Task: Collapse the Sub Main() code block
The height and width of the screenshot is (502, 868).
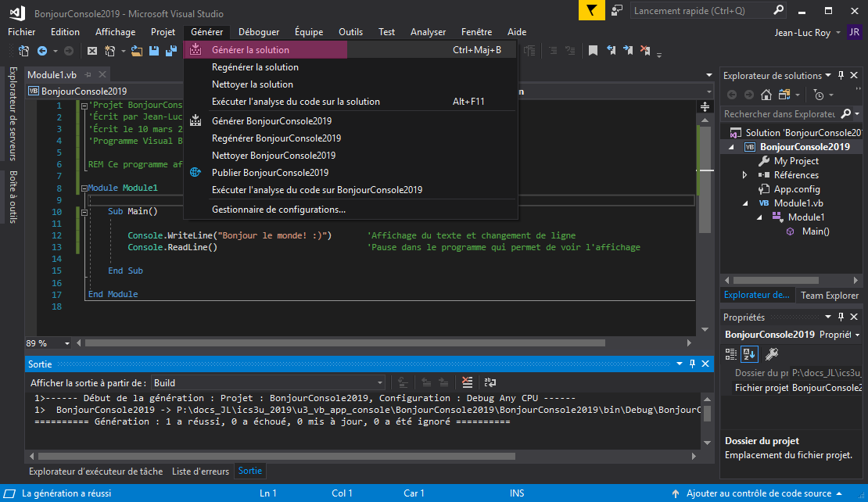Action: coord(84,212)
